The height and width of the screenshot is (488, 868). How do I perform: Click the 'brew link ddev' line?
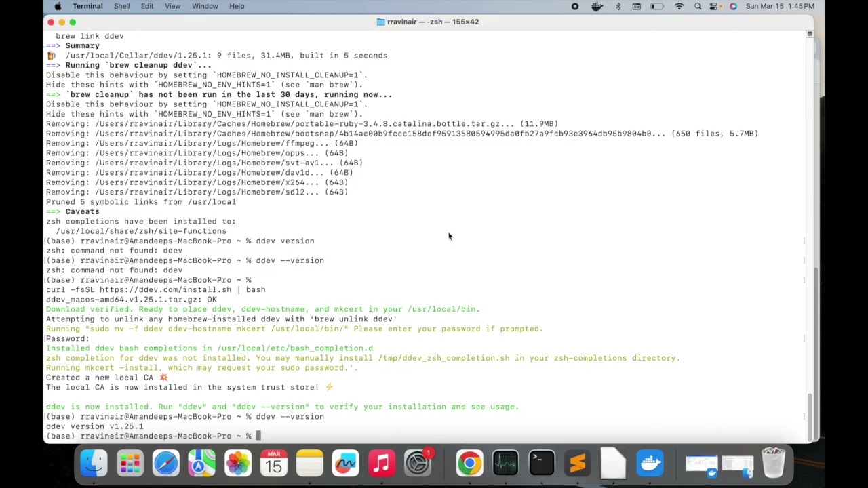click(x=90, y=36)
